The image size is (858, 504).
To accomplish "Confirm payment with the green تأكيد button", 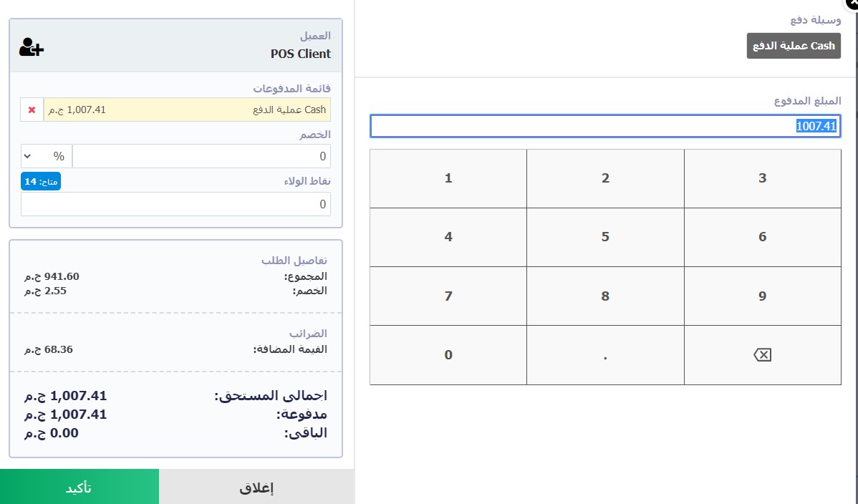I will pyautogui.click(x=79, y=487).
